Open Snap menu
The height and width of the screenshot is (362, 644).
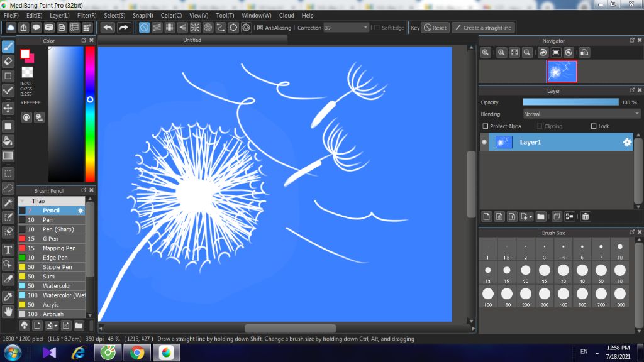[143, 15]
